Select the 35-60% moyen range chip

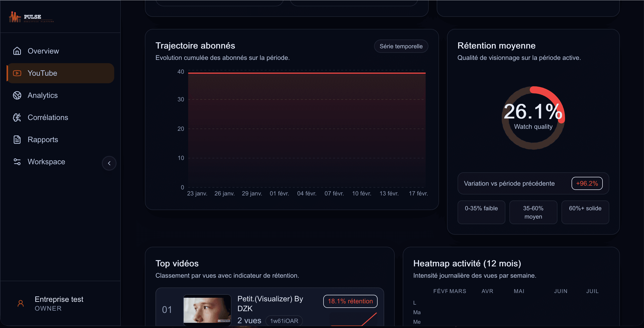coord(533,212)
